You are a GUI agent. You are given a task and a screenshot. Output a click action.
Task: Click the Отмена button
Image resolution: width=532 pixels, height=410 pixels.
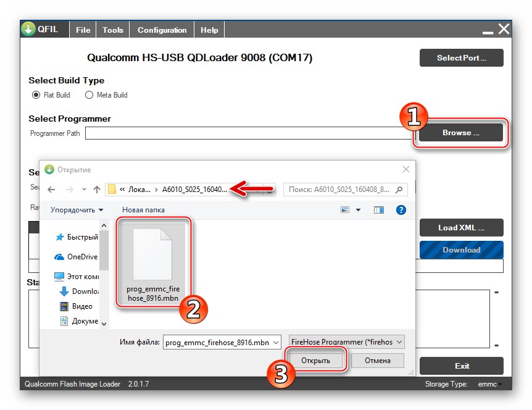tap(377, 361)
